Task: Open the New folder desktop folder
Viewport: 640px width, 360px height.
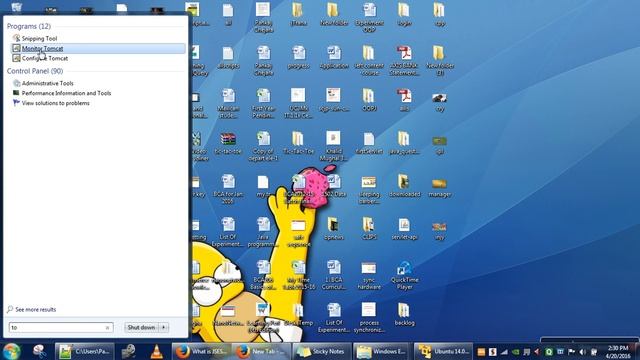Action: coord(333,14)
